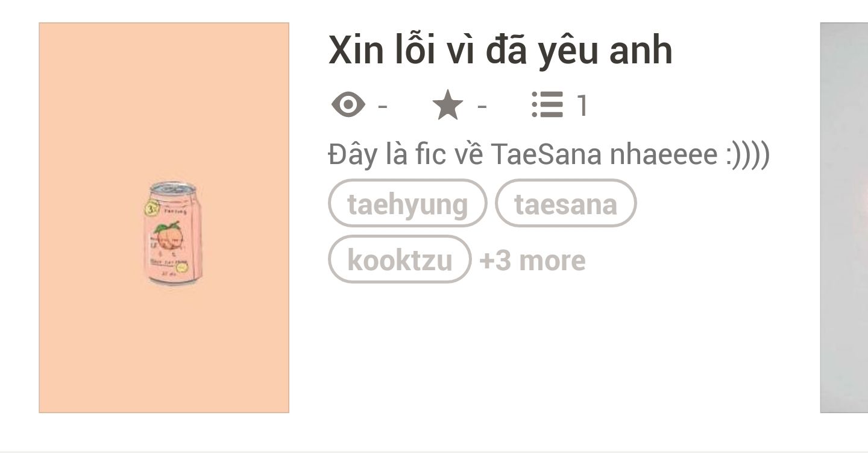Open the story titled Xin lỗi vì đã yêu anh
The width and height of the screenshot is (868, 456).
500,50
